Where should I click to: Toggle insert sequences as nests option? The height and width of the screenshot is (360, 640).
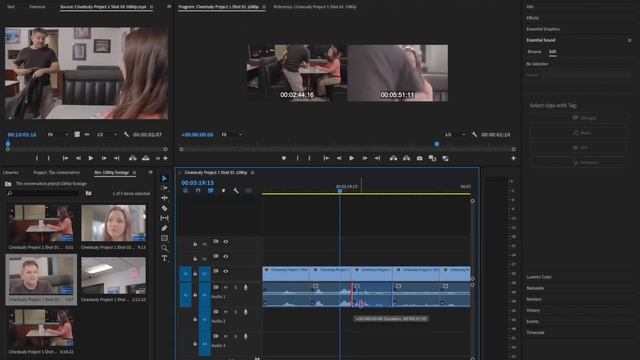coord(185,191)
